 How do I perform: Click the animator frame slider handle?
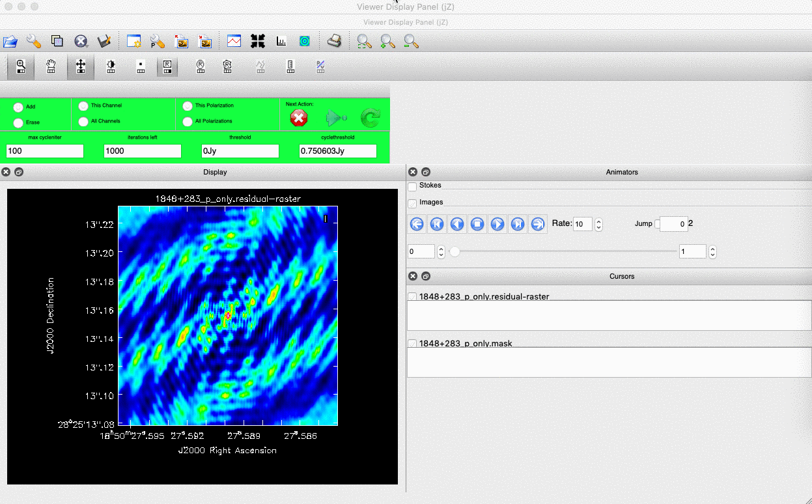tap(455, 251)
